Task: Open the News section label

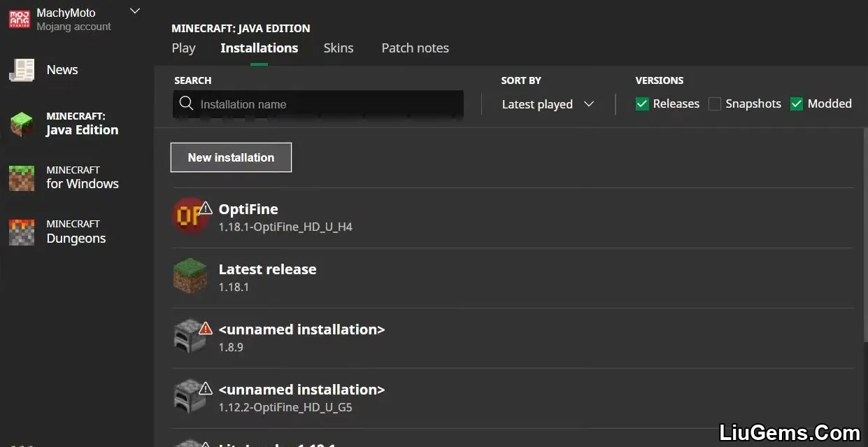Action: pyautogui.click(x=62, y=70)
